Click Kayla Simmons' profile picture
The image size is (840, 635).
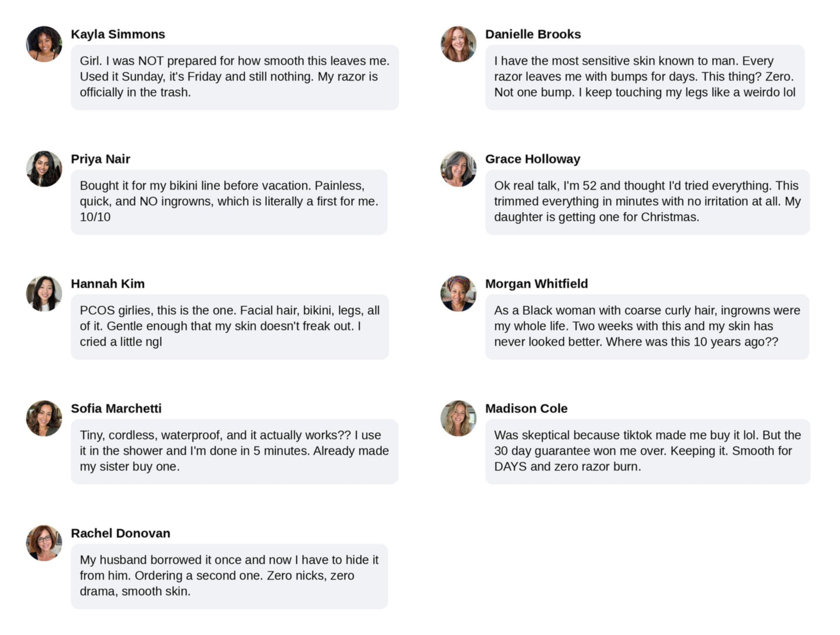(x=44, y=44)
